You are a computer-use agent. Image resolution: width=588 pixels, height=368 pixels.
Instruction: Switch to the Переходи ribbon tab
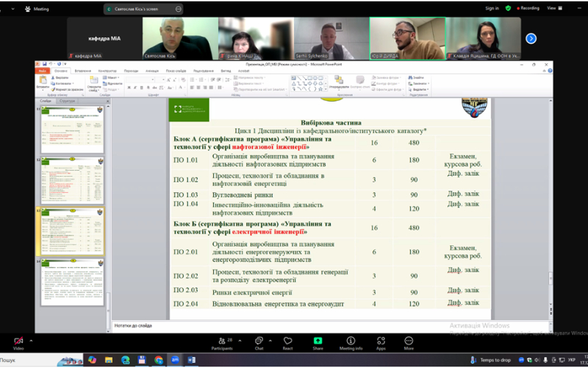[x=131, y=71]
